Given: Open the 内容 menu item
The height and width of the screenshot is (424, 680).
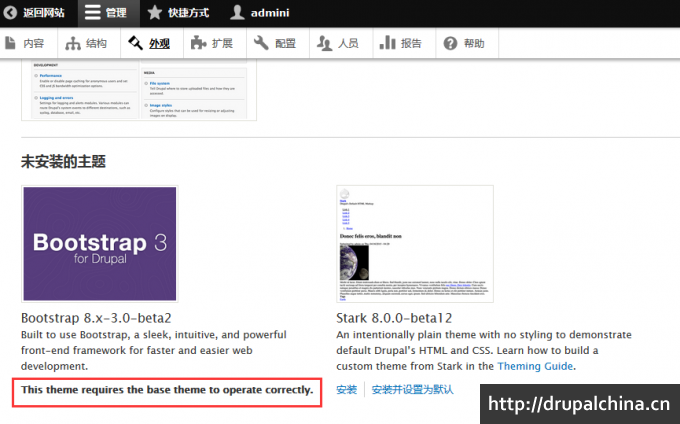Looking at the screenshot, I should [34, 43].
